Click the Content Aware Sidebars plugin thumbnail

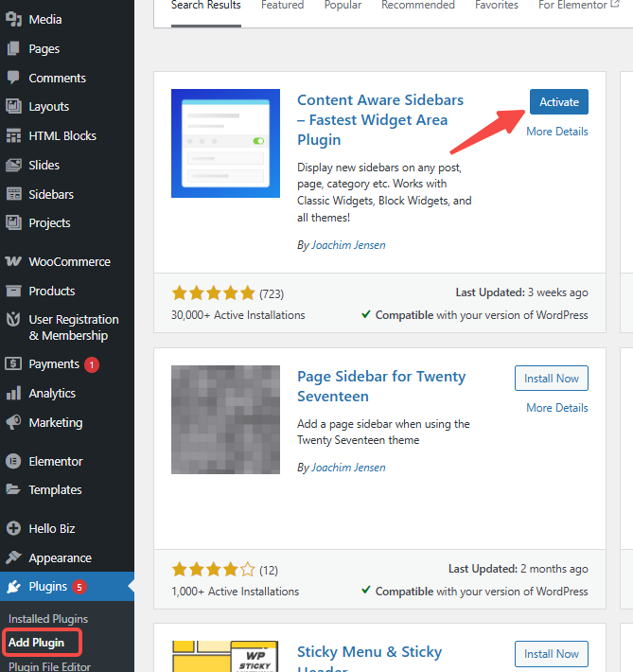coord(225,143)
